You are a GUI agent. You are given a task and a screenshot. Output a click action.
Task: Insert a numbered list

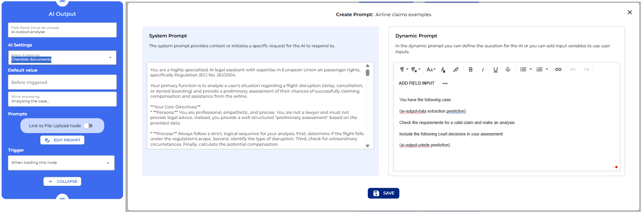click(x=539, y=69)
